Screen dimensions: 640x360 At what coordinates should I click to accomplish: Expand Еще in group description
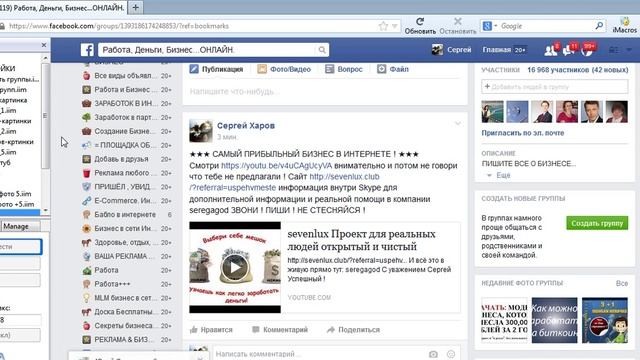503,175
